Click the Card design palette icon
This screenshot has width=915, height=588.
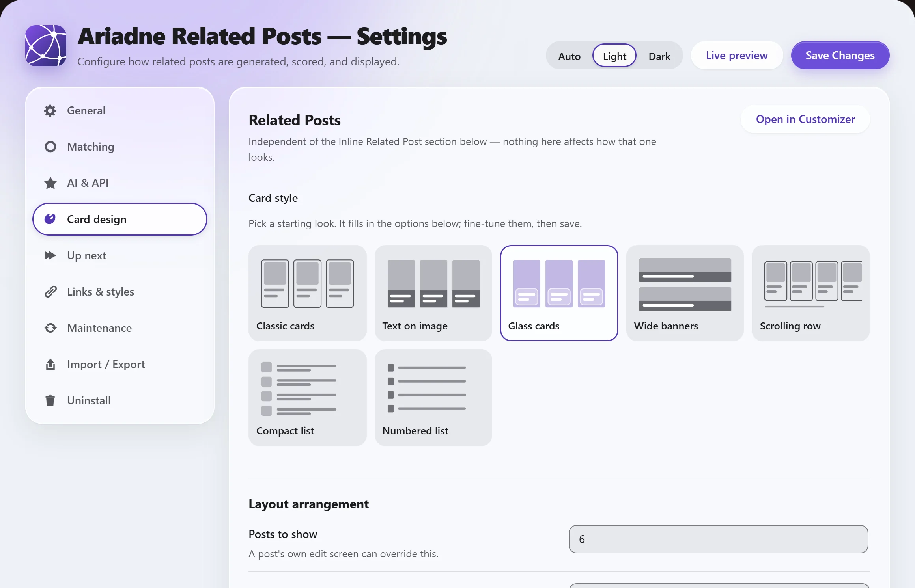pos(50,219)
